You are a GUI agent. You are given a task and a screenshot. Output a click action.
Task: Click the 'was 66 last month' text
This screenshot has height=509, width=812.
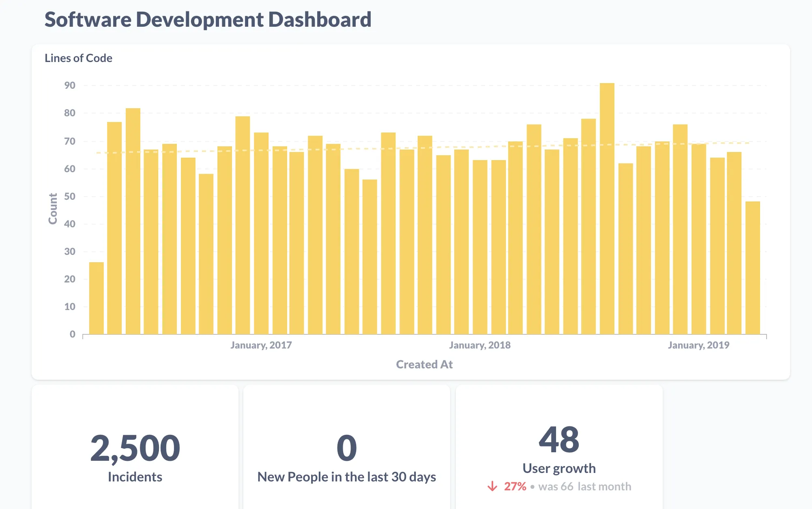pyautogui.click(x=585, y=486)
